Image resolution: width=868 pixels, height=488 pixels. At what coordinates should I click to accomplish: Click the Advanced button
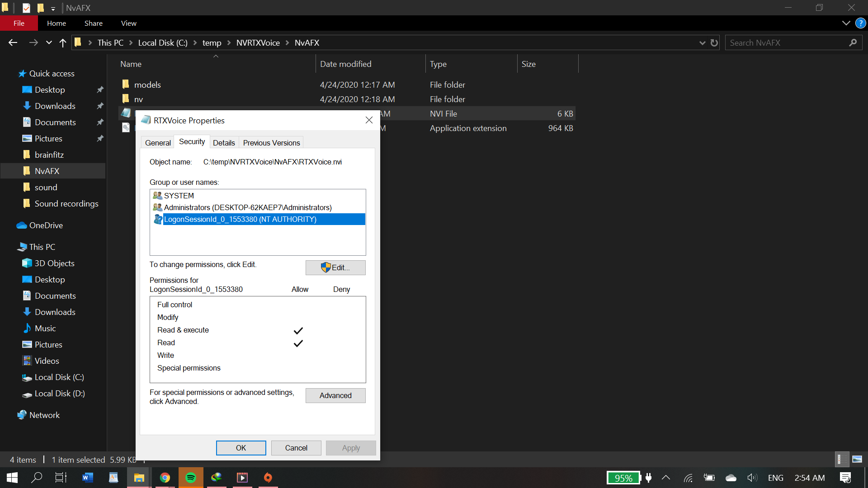click(x=335, y=395)
